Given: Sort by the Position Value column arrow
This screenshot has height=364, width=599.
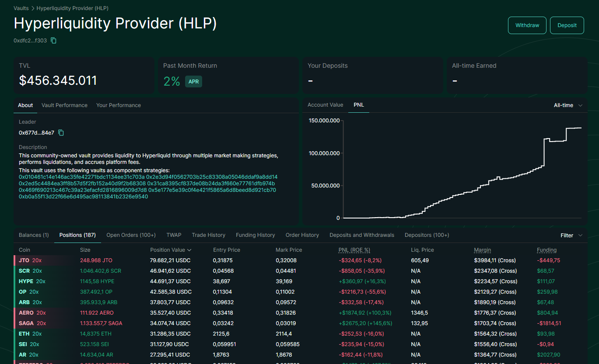Looking at the screenshot, I should click(189, 250).
